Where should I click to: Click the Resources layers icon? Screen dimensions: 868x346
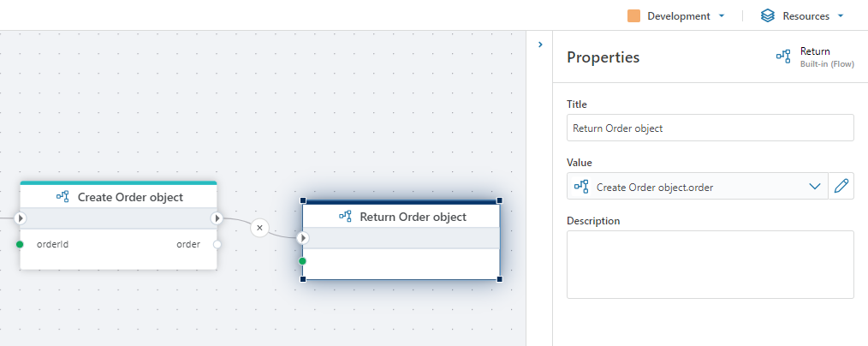[768, 15]
